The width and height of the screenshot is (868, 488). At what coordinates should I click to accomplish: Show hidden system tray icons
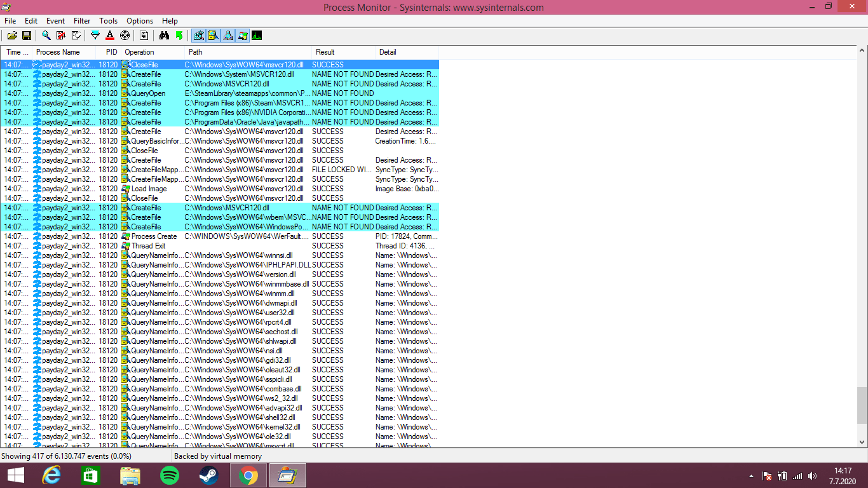pos(752,476)
